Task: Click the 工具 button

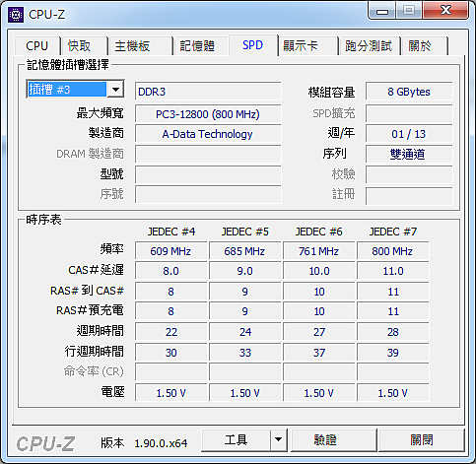Action: click(x=236, y=439)
